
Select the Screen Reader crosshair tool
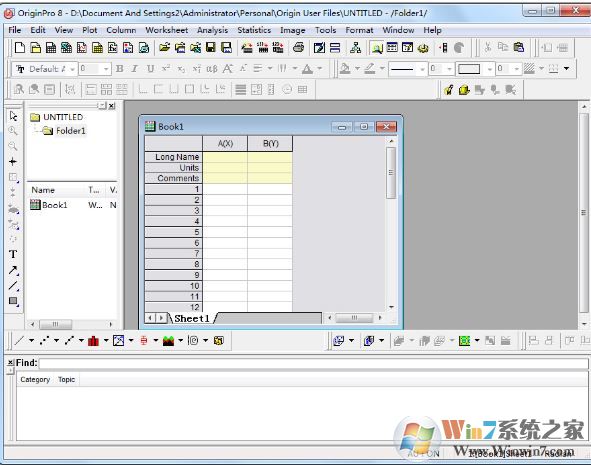point(13,162)
